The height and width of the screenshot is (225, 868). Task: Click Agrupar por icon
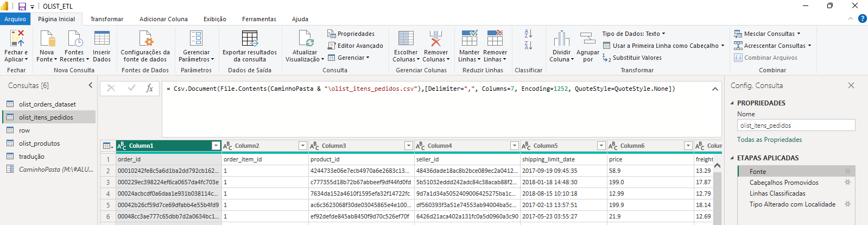(587, 39)
